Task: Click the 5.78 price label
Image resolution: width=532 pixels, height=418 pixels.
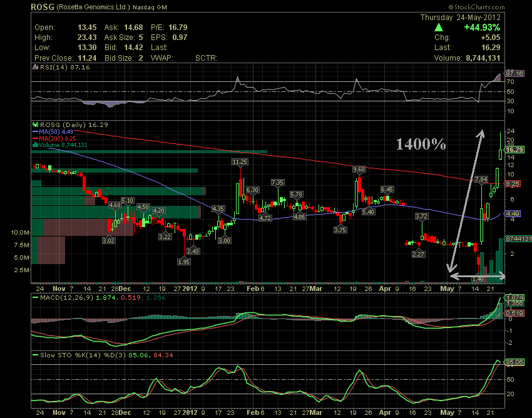Action: [297, 195]
